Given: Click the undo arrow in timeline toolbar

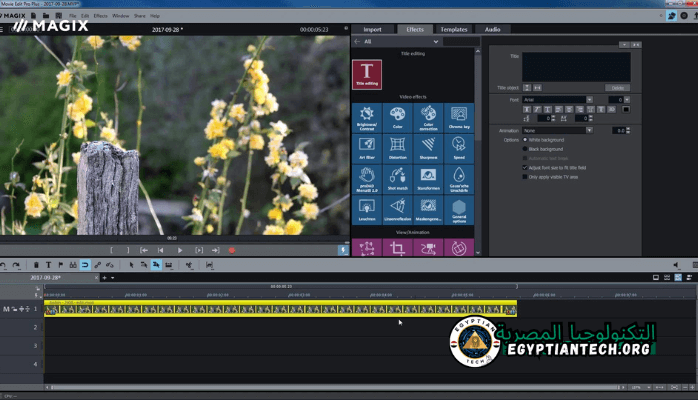Looking at the screenshot, I should pyautogui.click(x=4, y=265).
